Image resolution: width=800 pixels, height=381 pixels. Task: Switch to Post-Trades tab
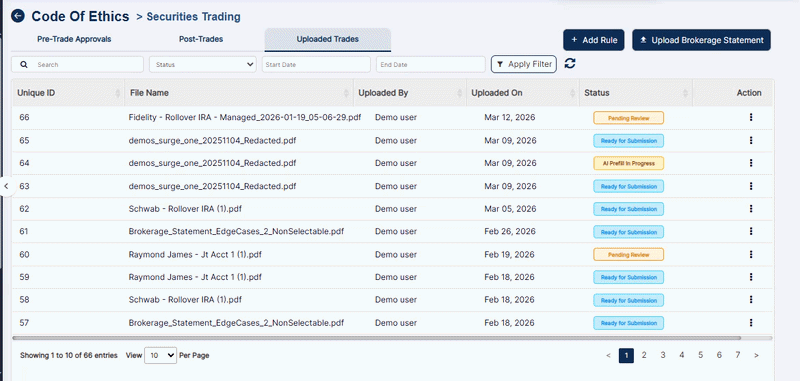pos(201,39)
